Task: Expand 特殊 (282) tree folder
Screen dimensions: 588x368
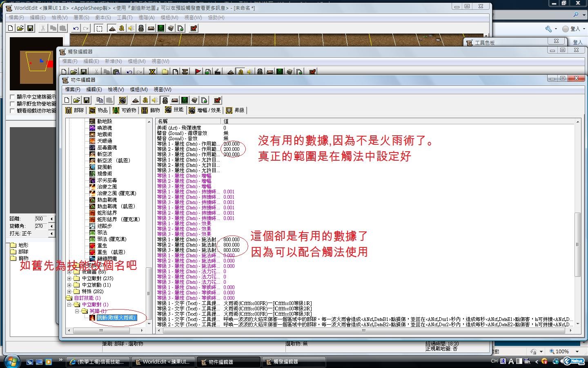Action: (x=69, y=292)
